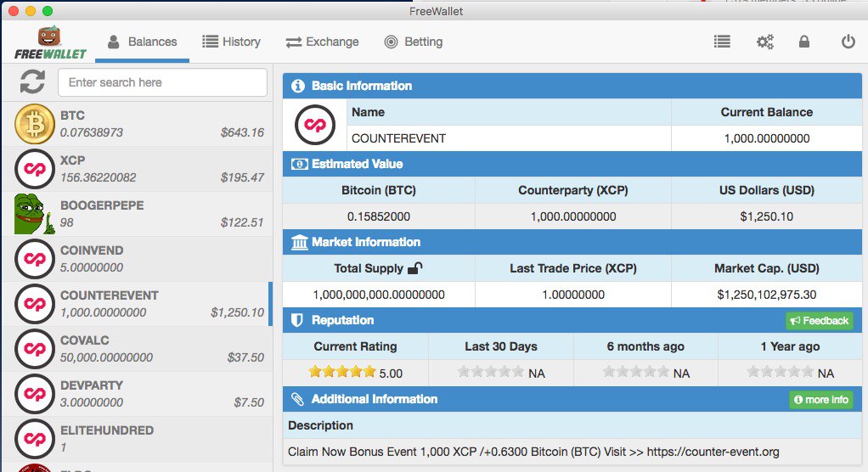Go to the Betting tab
This screenshot has height=472, width=868.
414,42
